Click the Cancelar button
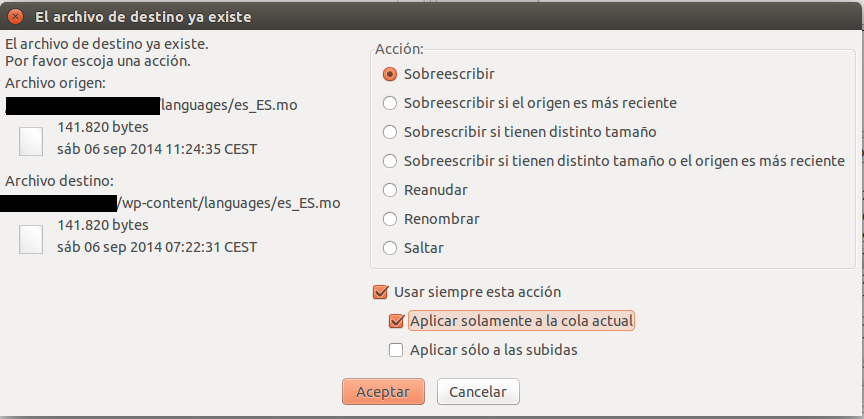Screen dimensions: 864x419 pos(478,392)
